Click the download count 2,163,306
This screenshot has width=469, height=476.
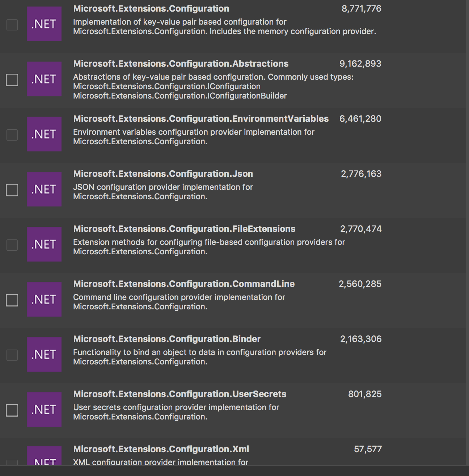point(361,339)
